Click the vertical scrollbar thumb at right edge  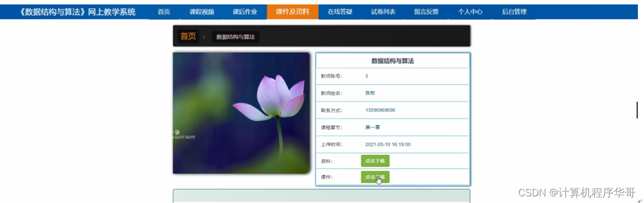(637, 110)
